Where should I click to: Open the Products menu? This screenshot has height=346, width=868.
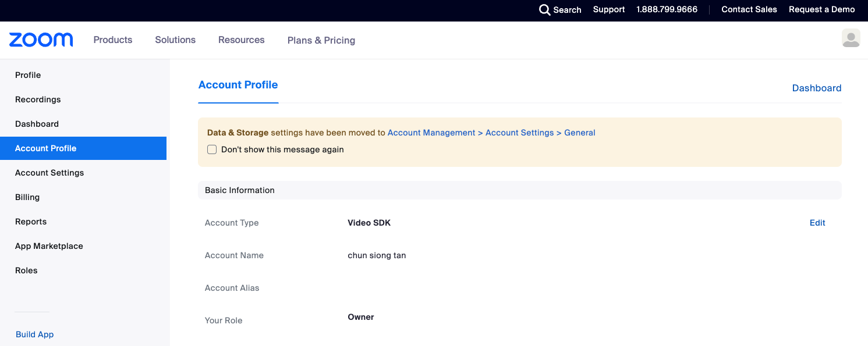(x=113, y=40)
